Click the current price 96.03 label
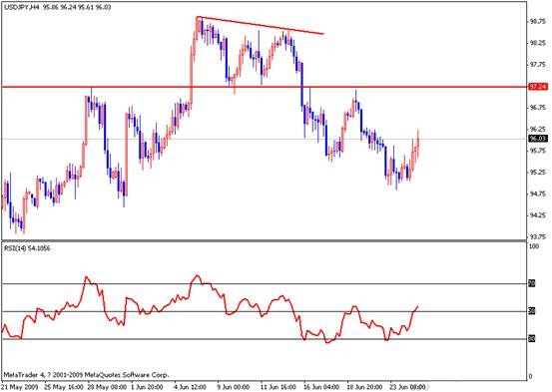The height and width of the screenshot is (392, 552). click(x=538, y=139)
